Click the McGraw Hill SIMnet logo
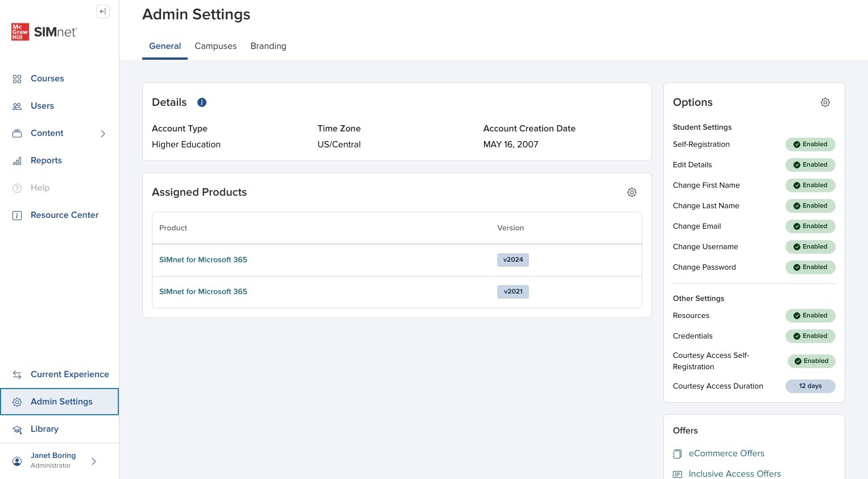 click(44, 32)
